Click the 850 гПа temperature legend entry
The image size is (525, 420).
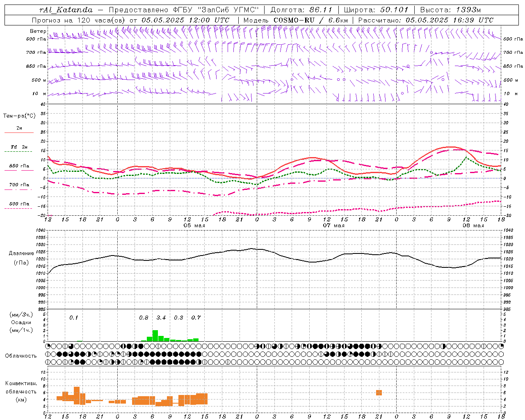coord(19,166)
